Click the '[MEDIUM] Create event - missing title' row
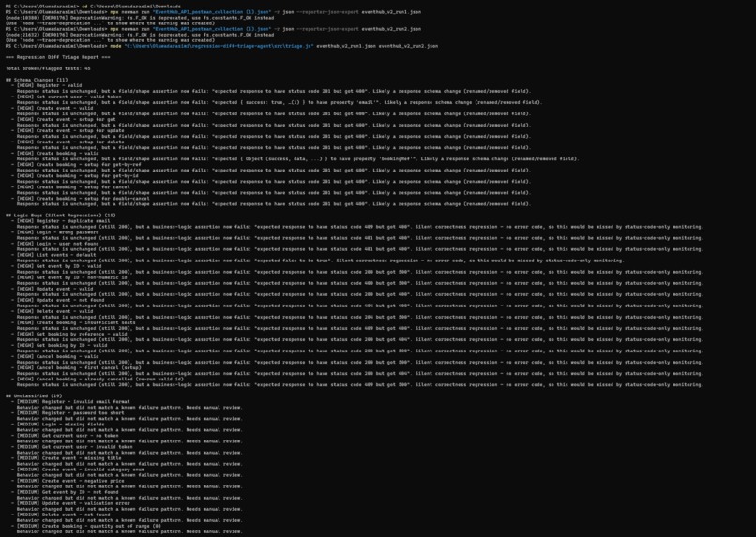The width and height of the screenshot is (756, 537). point(67,458)
